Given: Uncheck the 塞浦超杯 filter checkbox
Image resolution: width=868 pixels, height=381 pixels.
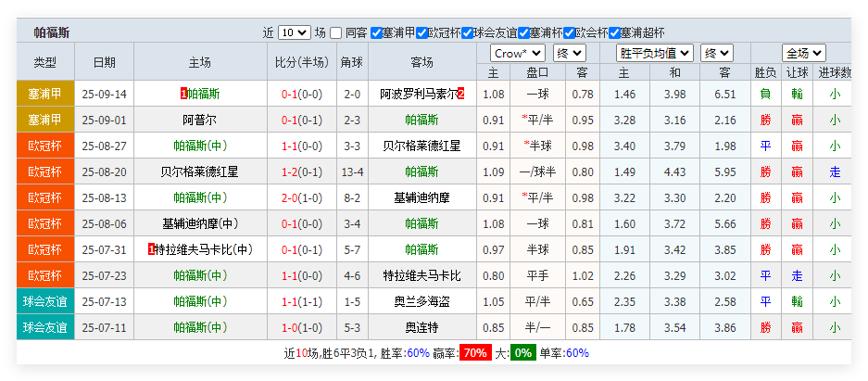Looking at the screenshot, I should pyautogui.click(x=614, y=32).
